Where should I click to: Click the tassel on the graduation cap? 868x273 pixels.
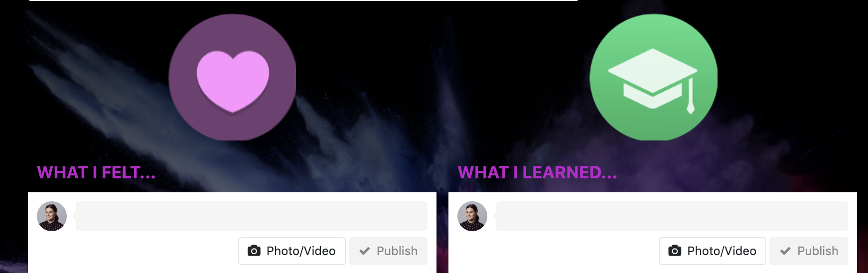pos(691,97)
